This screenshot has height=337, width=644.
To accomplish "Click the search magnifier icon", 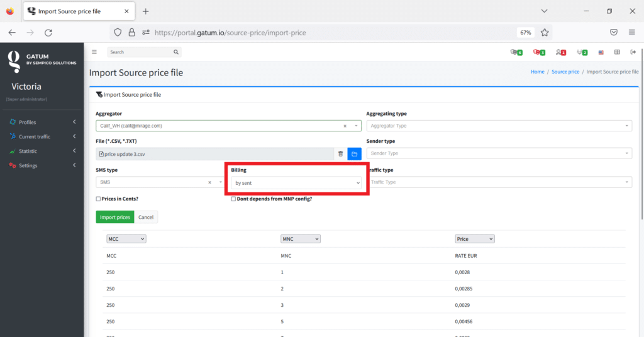I will (x=176, y=52).
